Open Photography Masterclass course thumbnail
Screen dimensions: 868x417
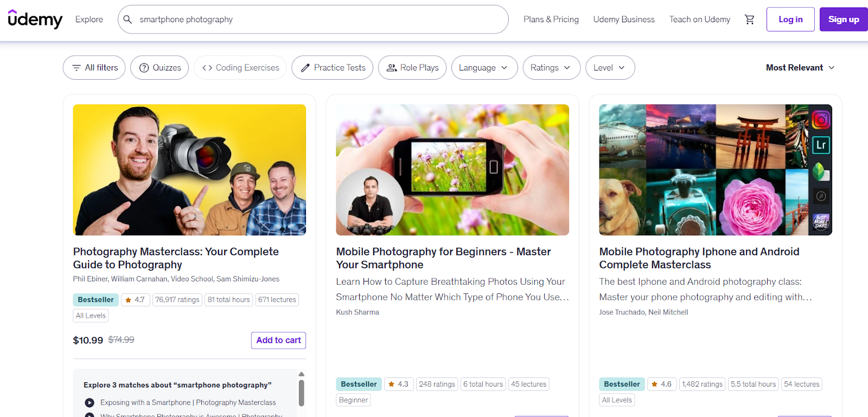tap(189, 170)
